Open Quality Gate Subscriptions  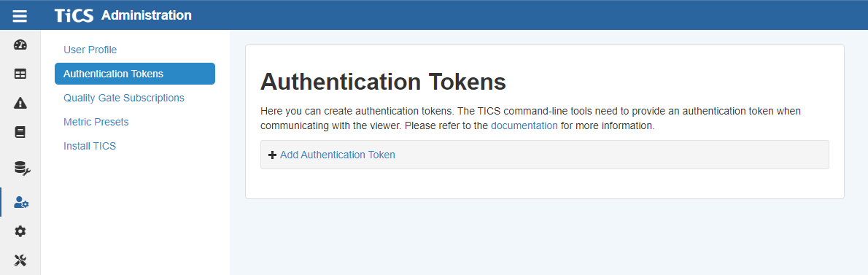(124, 98)
